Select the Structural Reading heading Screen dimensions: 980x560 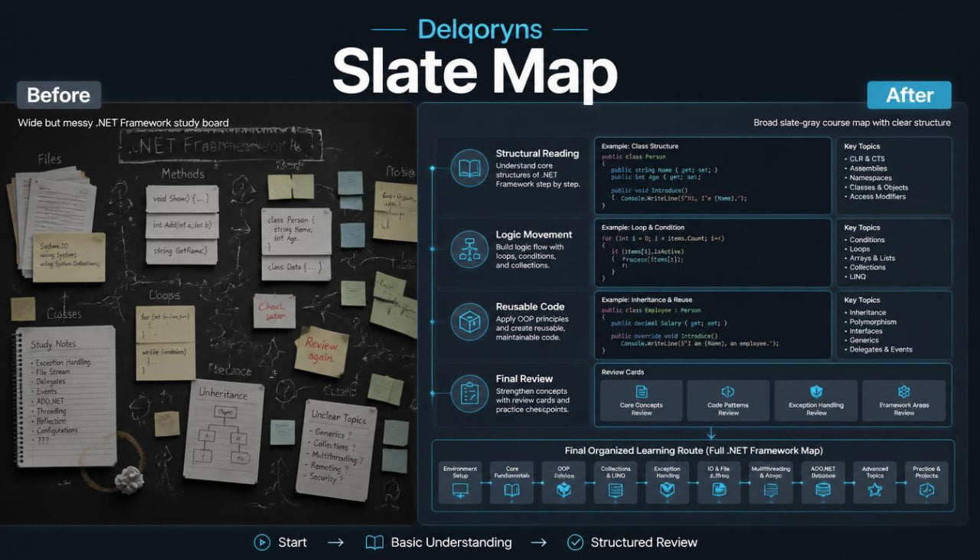click(x=537, y=153)
